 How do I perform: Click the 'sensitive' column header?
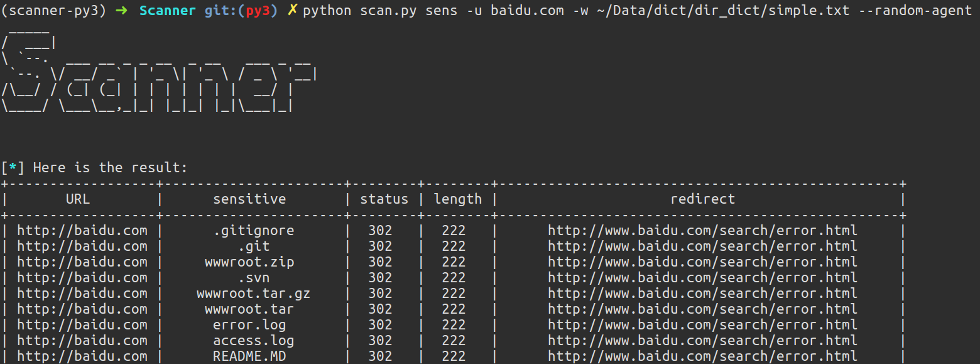point(249,199)
